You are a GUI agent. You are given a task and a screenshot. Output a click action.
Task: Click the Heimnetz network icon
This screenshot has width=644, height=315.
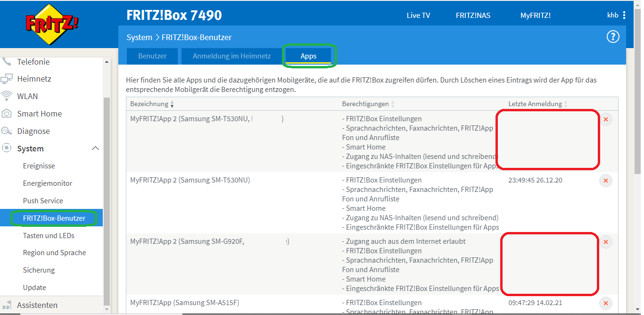7,79
